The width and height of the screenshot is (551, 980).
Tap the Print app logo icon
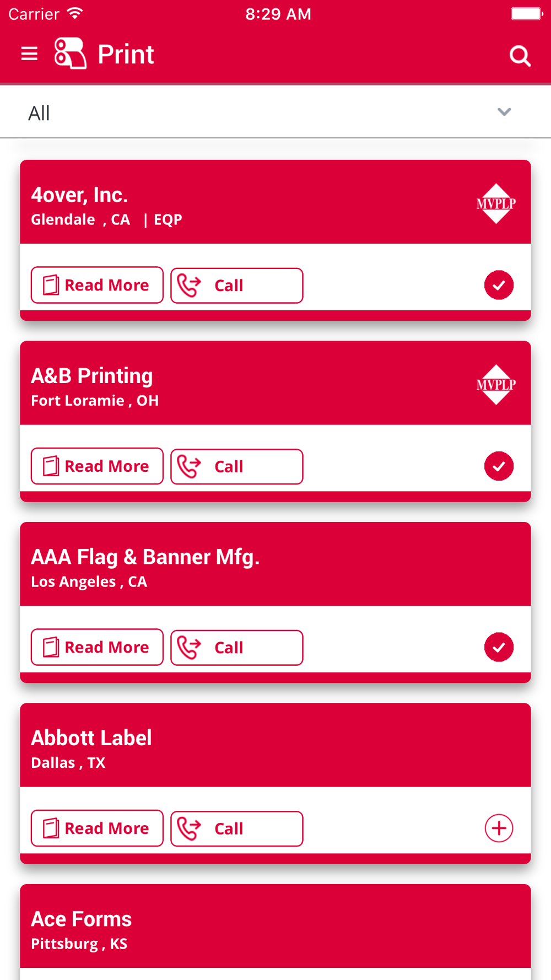[70, 53]
